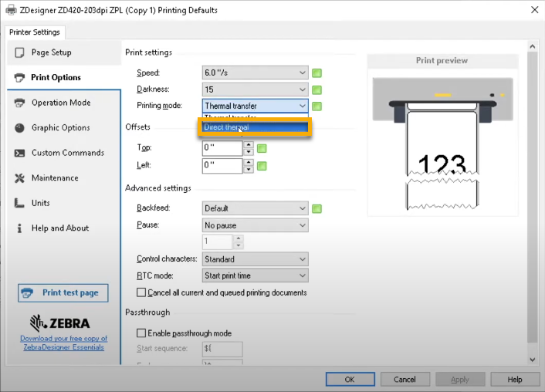Image resolution: width=545 pixels, height=392 pixels.
Task: Click the green indicator beside Left offset
Action: click(x=262, y=166)
